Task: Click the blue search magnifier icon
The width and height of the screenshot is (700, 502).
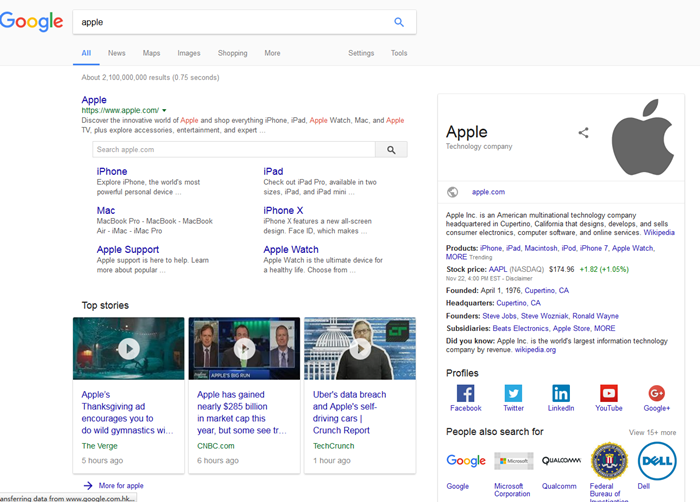Action: pos(399,22)
